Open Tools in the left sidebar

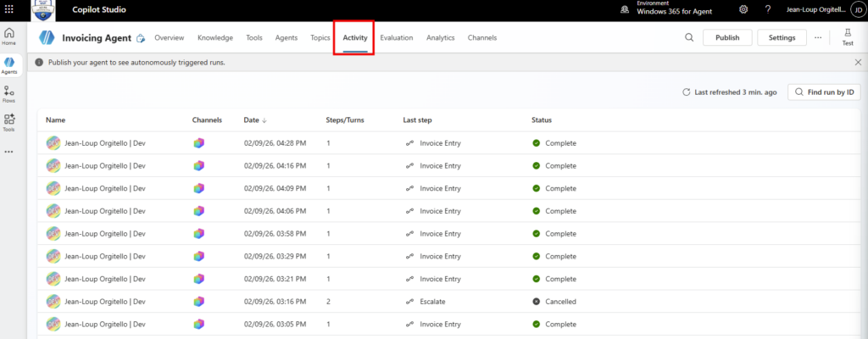coord(9,122)
